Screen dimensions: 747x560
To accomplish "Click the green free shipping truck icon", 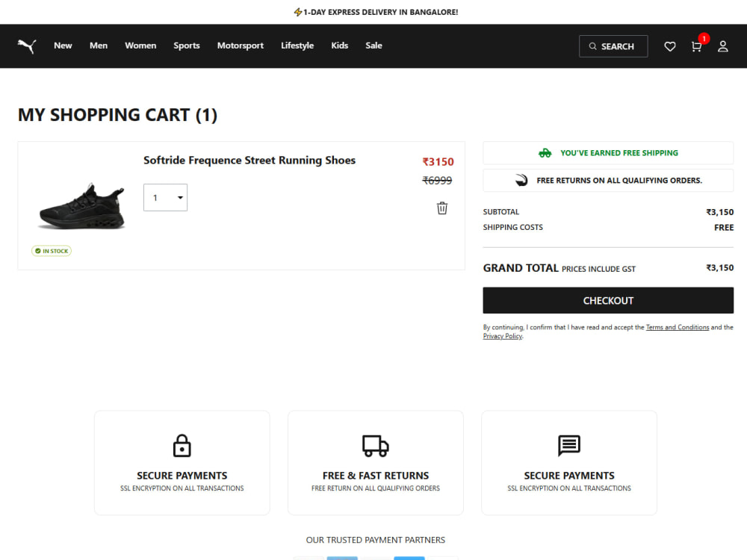I will 545,153.
